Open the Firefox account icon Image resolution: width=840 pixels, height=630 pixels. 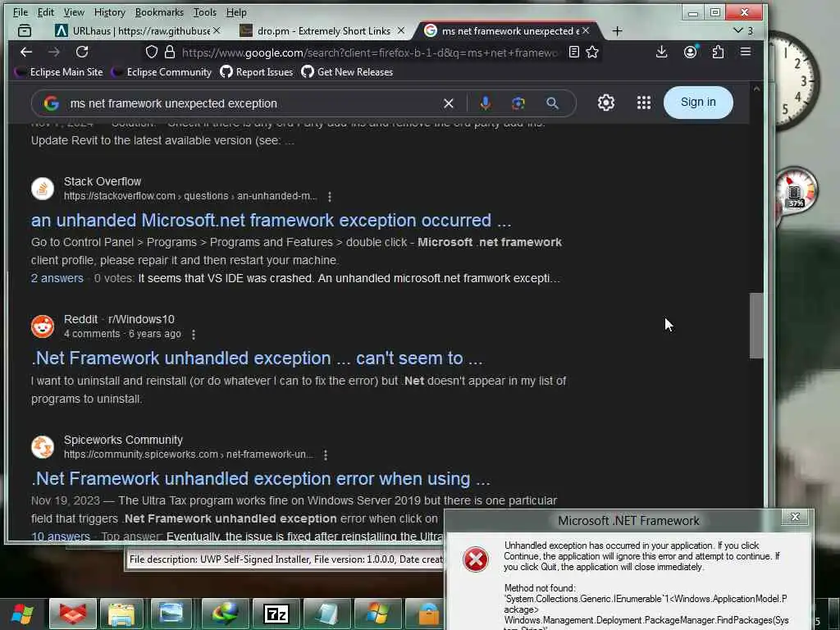tap(690, 52)
